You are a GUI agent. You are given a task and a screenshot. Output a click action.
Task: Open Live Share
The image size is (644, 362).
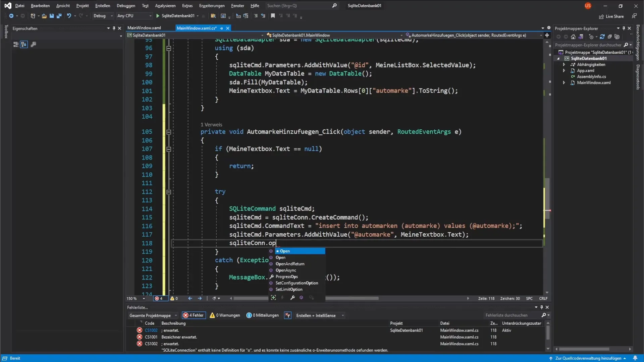tap(611, 16)
